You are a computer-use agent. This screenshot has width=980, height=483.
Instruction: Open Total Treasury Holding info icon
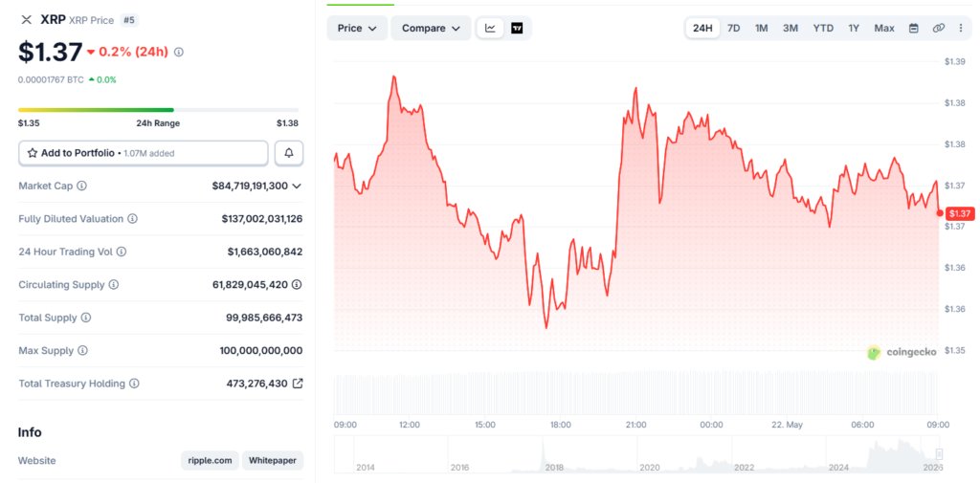(x=134, y=384)
